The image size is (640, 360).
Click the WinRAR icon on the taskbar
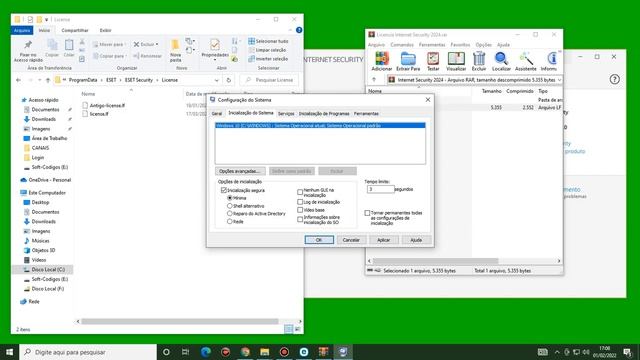pos(323,351)
